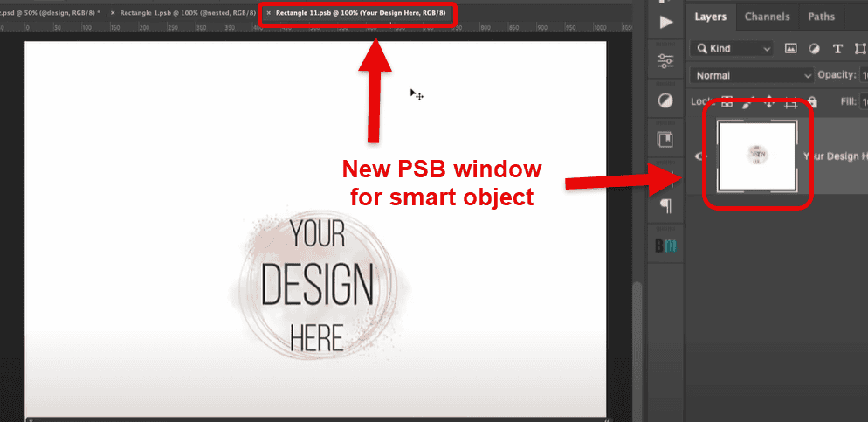Hide the Your Design Here layer

(x=699, y=156)
